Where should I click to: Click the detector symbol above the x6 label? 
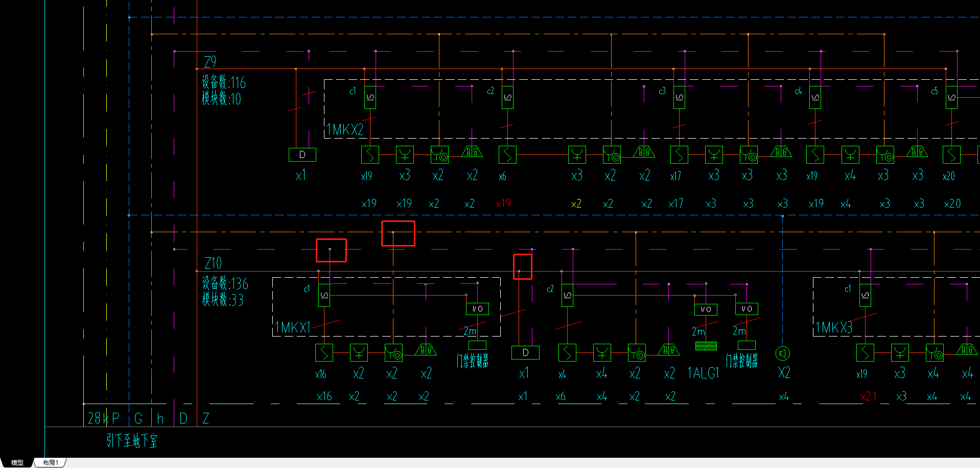click(507, 154)
